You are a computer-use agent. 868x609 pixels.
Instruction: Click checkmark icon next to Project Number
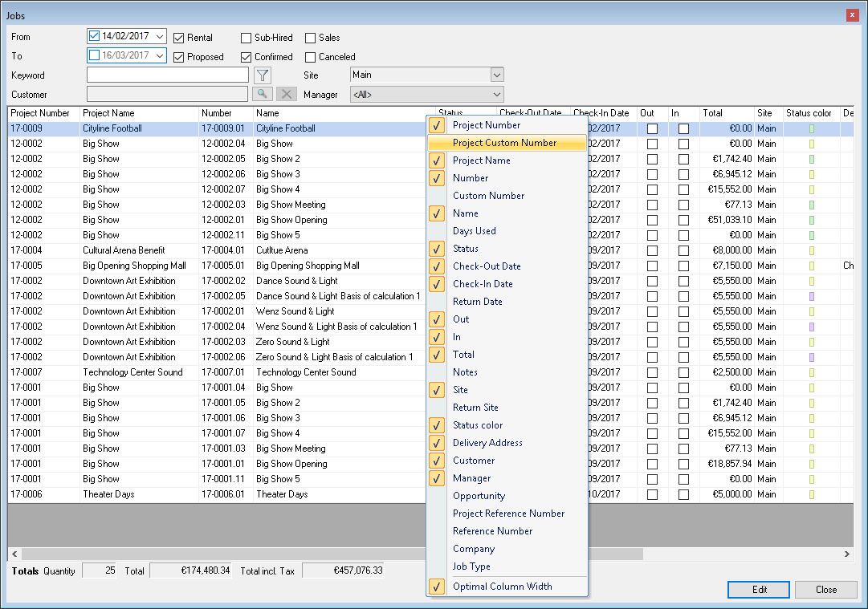(x=437, y=125)
